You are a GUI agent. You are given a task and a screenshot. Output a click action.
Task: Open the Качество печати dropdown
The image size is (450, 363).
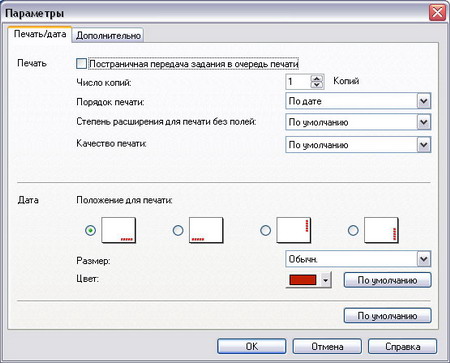(x=358, y=145)
